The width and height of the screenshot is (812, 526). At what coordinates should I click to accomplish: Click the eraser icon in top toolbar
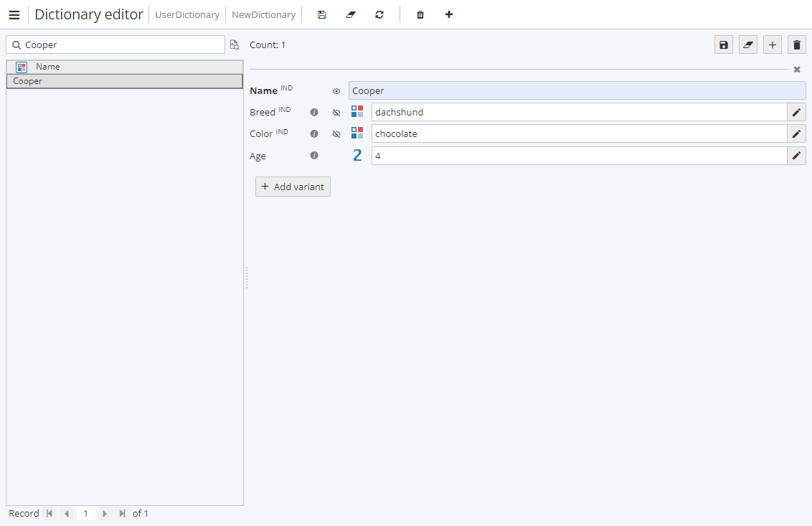coord(351,15)
